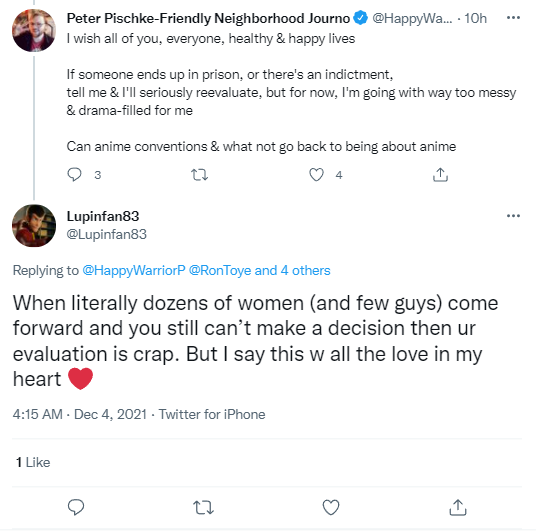Like Peter Pischke's tweet with 4 likes
Image resolution: width=536 pixels, height=531 pixels.
(x=316, y=175)
